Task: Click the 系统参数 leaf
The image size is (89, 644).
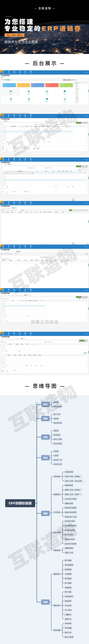Action: pos(68,623)
